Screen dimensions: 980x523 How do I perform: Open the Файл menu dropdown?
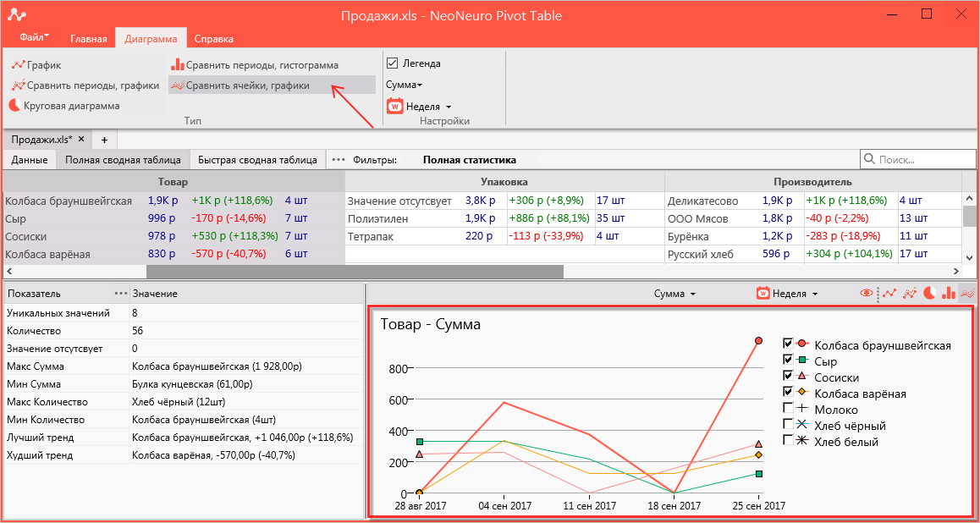[35, 37]
